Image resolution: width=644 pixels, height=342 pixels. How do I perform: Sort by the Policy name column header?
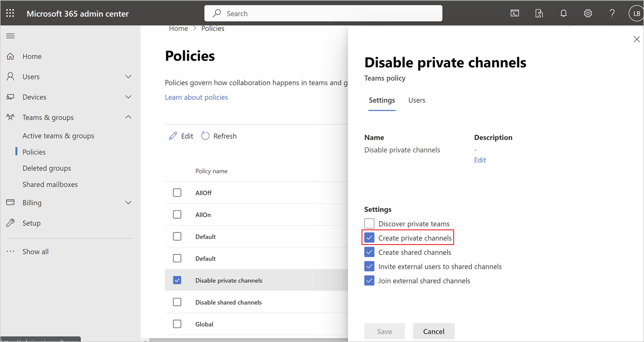pos(211,171)
